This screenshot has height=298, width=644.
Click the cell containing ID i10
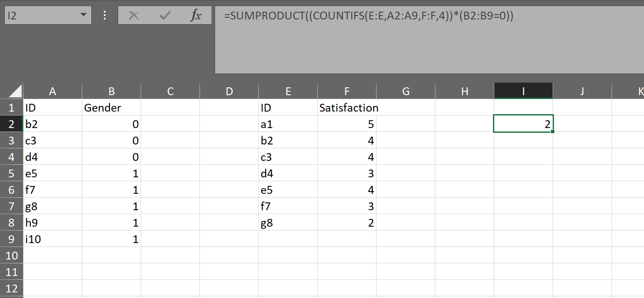click(x=52, y=239)
